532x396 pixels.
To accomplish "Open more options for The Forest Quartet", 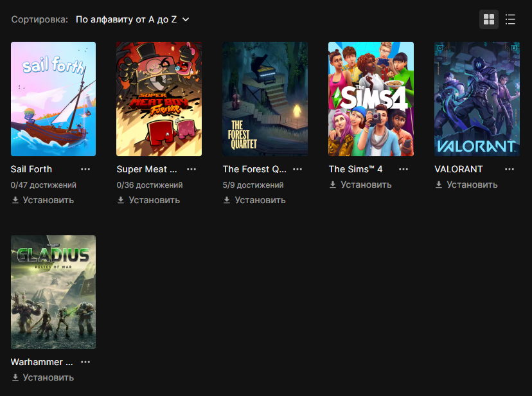I will pyautogui.click(x=297, y=169).
